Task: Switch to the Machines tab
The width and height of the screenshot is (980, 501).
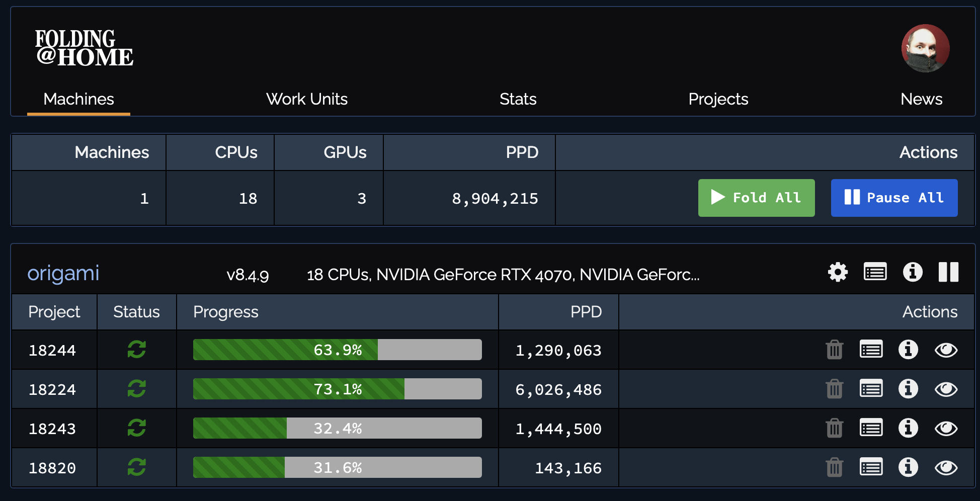Action: click(x=78, y=99)
